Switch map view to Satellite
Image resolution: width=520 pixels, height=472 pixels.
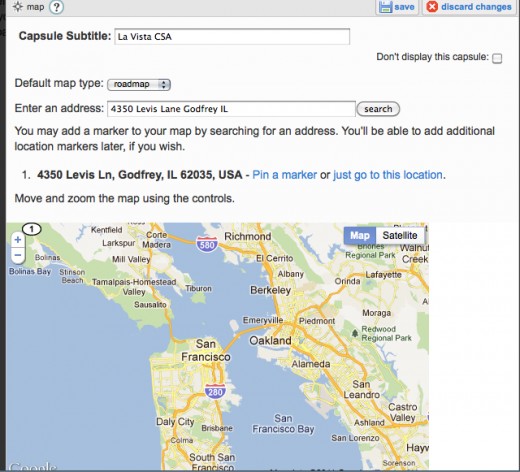tap(400, 236)
